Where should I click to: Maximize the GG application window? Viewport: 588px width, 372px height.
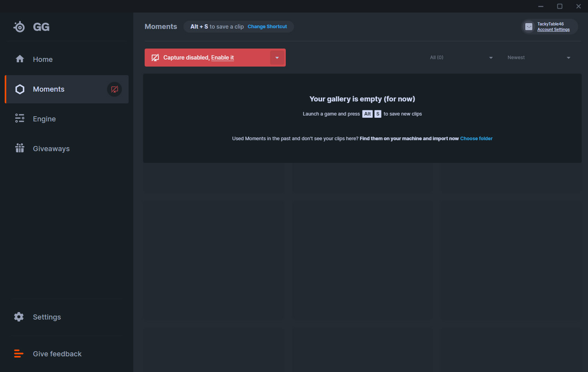tap(560, 6)
